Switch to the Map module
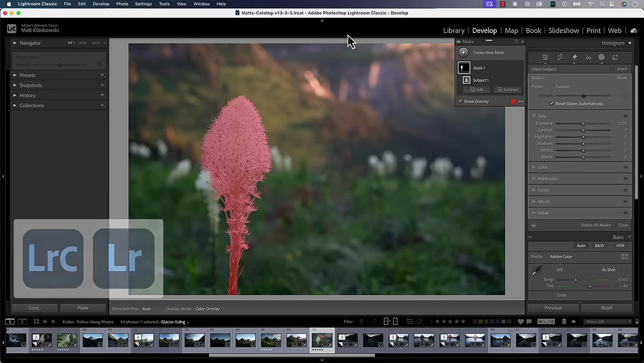 511,31
